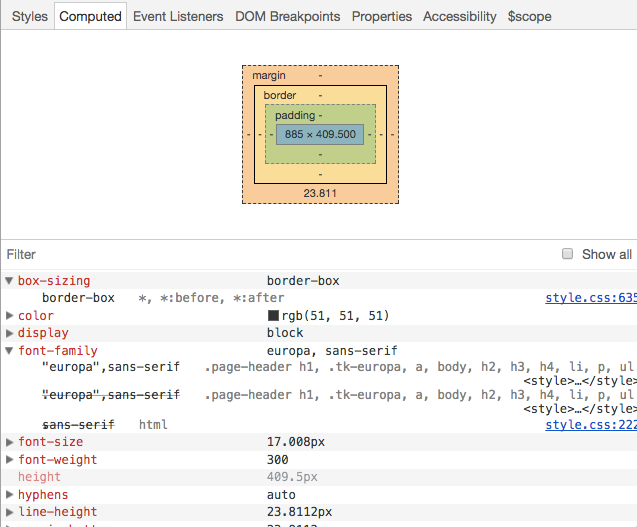The image size is (637, 527).
Task: Open the DOM Breakpoints tab
Action: (288, 16)
